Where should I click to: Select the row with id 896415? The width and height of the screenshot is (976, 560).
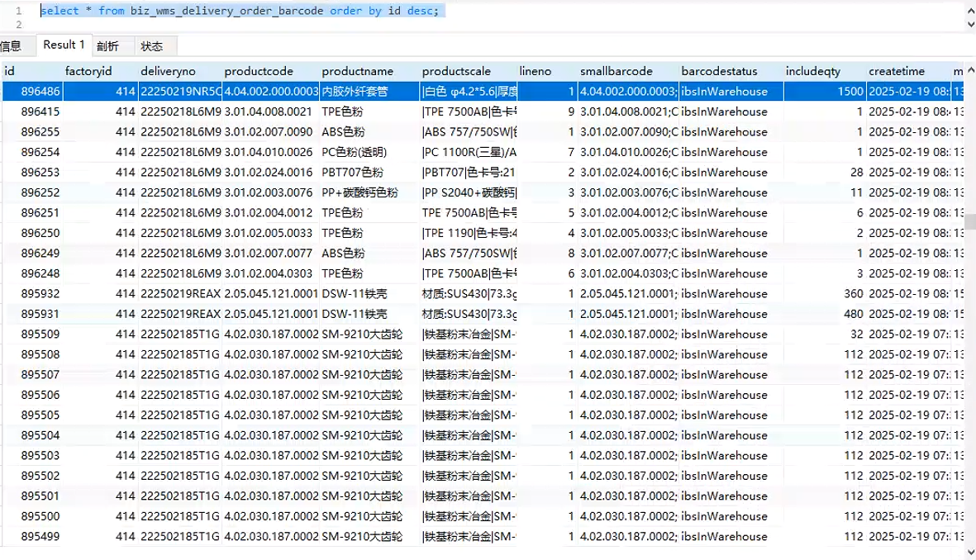pos(40,112)
